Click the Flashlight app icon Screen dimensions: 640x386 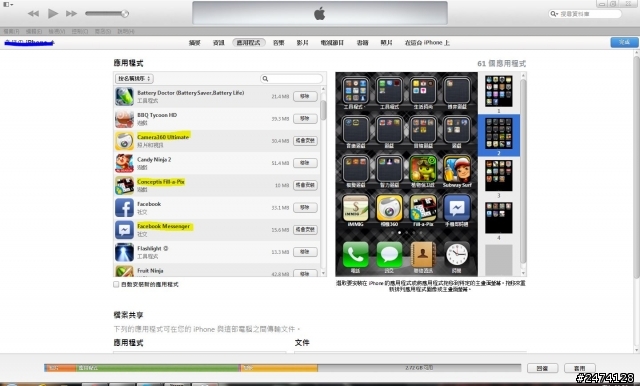[x=124, y=252]
